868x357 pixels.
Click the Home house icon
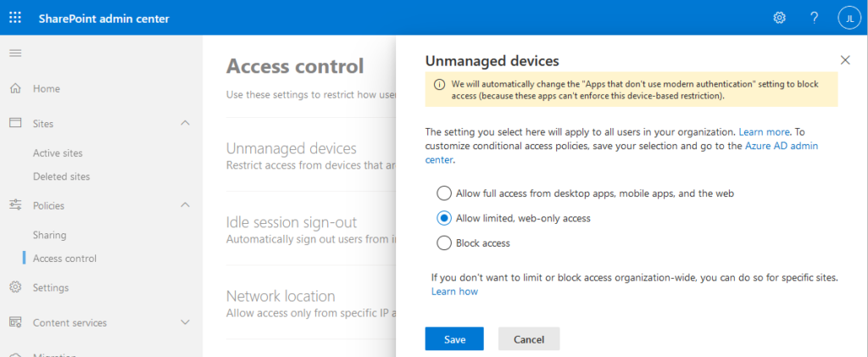tap(15, 88)
